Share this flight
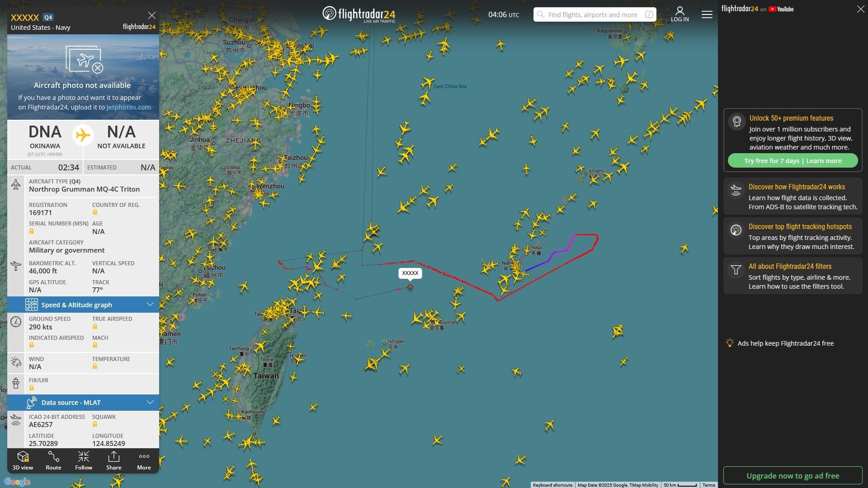The image size is (868, 488). (114, 460)
